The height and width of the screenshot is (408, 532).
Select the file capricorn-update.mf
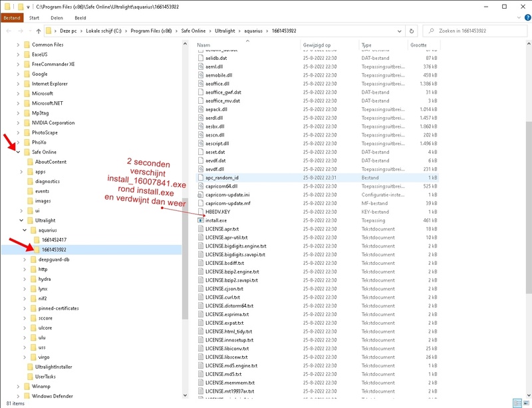click(228, 203)
